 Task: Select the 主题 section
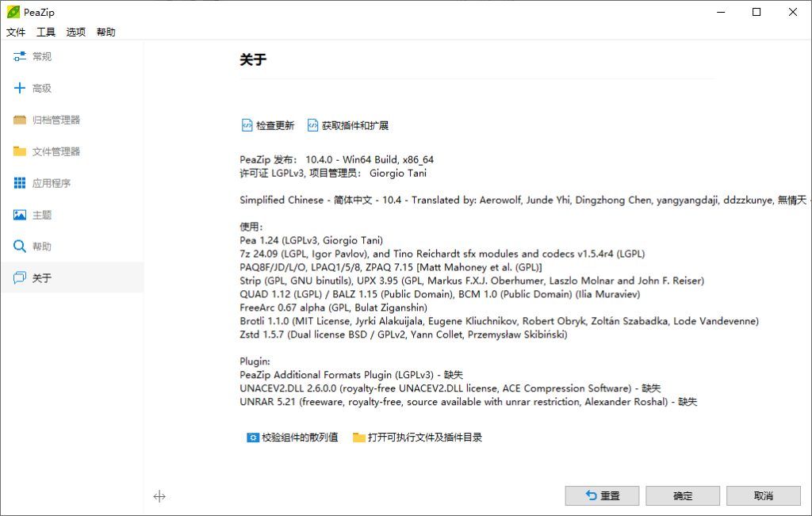72,215
